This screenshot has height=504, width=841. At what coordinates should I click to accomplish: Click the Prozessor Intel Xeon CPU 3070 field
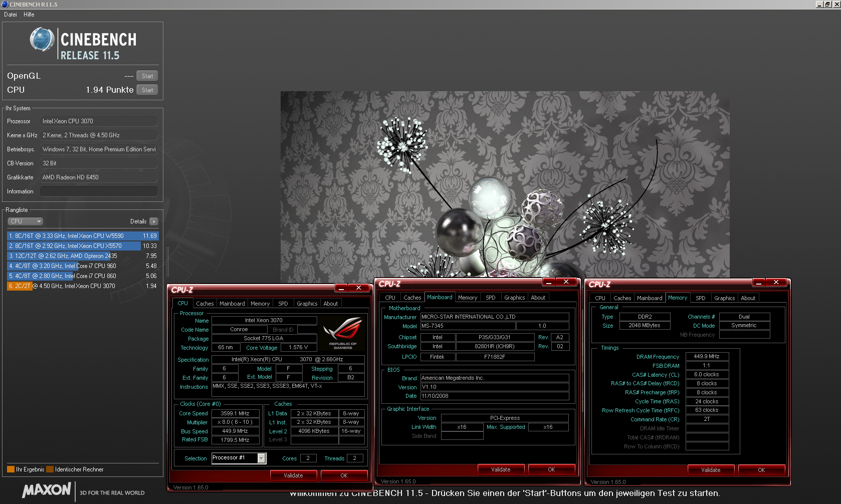(99, 121)
